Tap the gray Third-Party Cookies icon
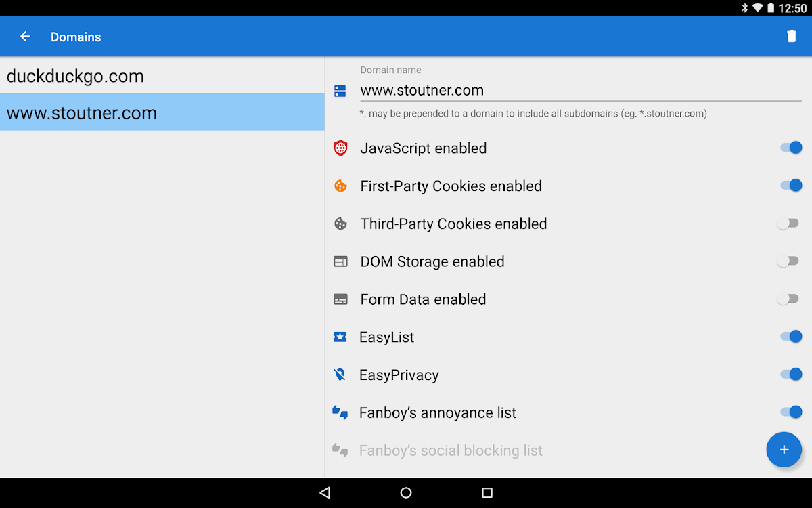Screen dimensions: 812x508 340,224
